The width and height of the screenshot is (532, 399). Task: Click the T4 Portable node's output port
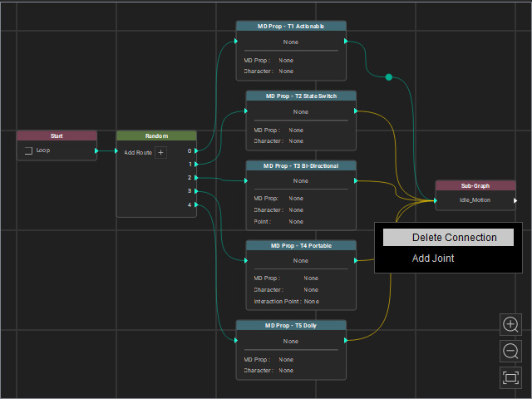click(356, 260)
